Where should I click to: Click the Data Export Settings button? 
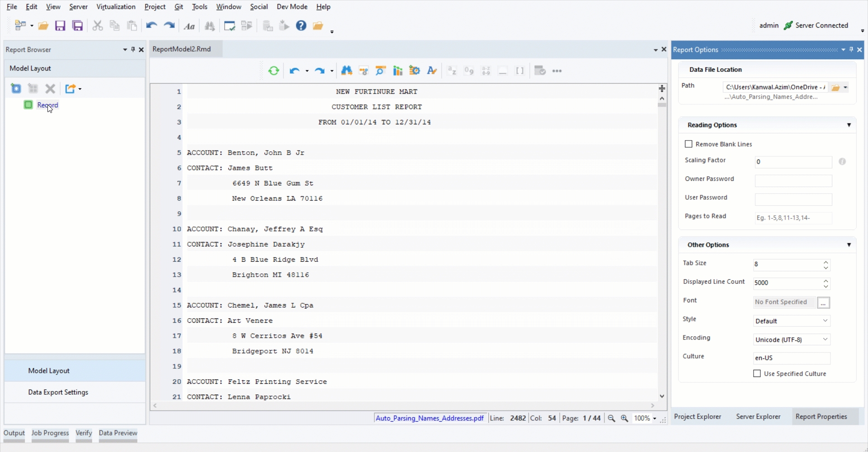[x=58, y=392]
